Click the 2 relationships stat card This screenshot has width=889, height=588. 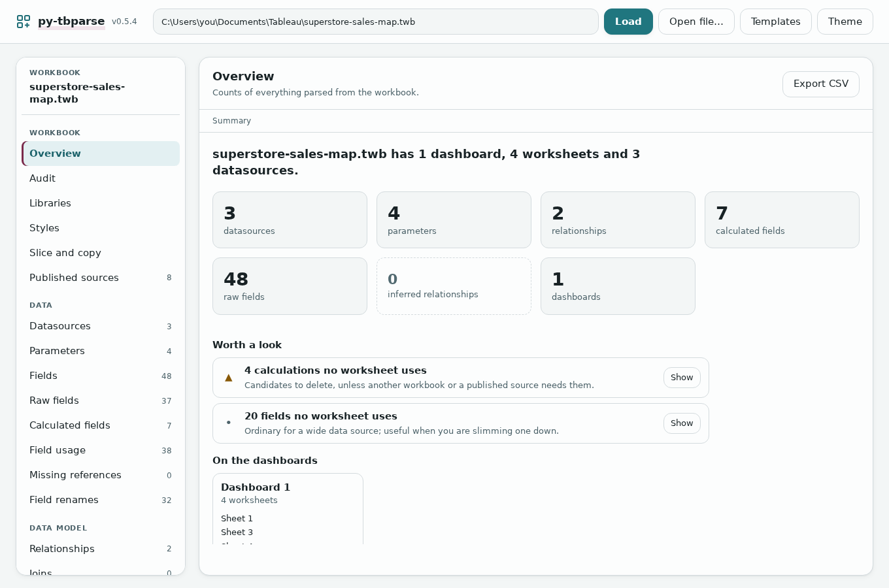[x=618, y=220]
